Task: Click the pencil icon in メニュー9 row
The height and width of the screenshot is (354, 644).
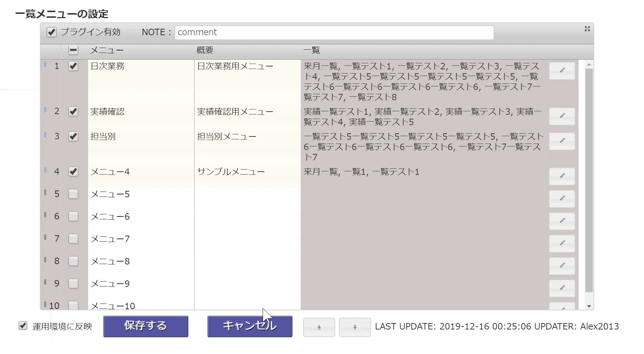Action: [562, 288]
